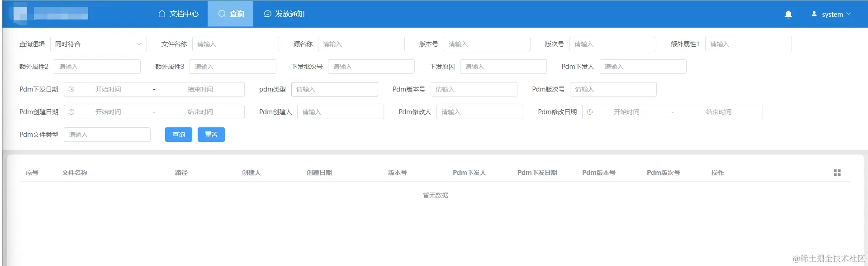The width and height of the screenshot is (868, 266).
Task: Focus the 额外属性3 input field
Action: click(x=233, y=67)
